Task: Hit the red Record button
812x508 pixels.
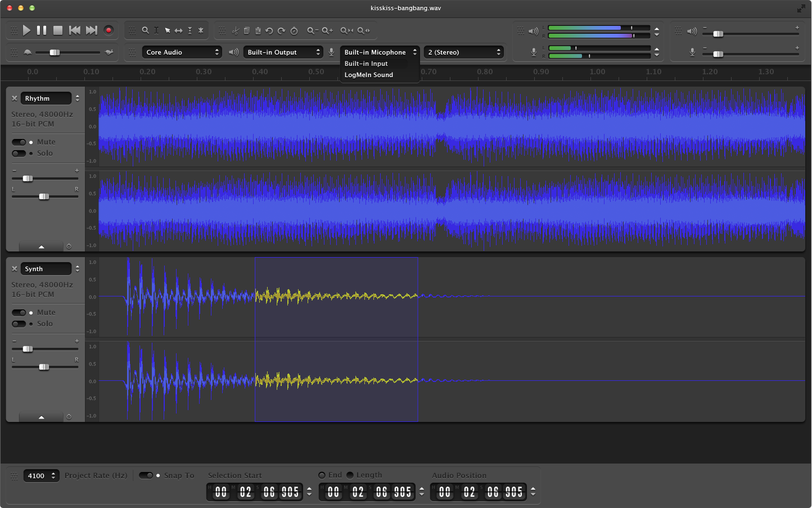Action: [109, 30]
